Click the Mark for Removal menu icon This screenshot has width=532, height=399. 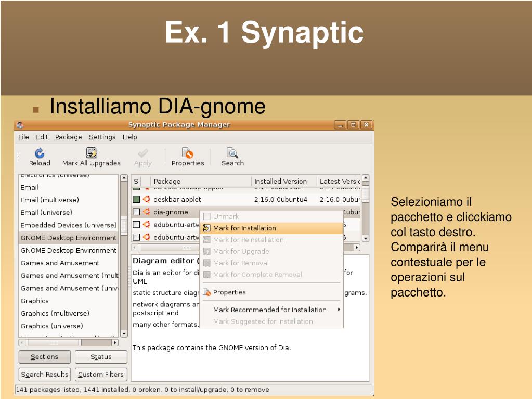click(206, 263)
